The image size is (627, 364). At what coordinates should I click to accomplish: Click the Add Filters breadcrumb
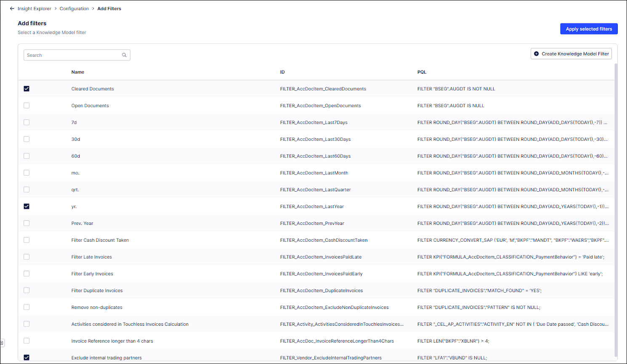tap(109, 8)
